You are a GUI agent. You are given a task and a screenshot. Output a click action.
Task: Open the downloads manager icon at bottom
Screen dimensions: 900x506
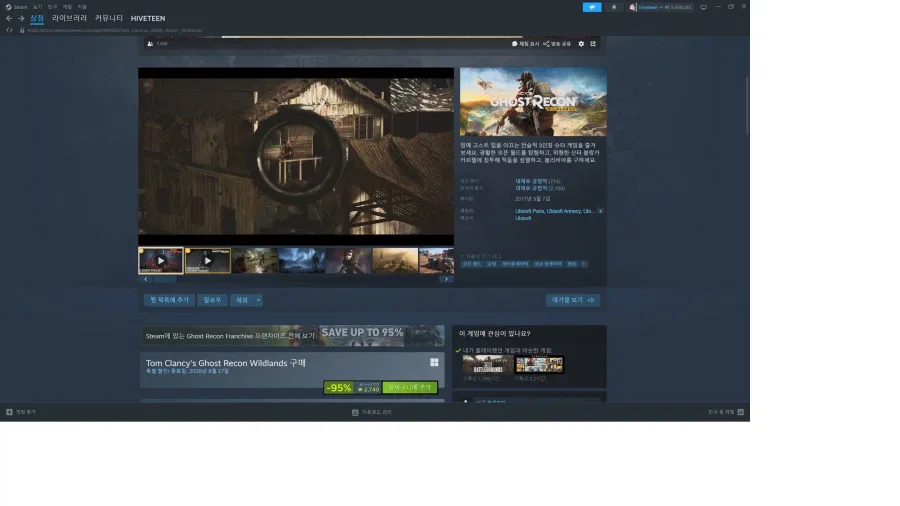(355, 412)
